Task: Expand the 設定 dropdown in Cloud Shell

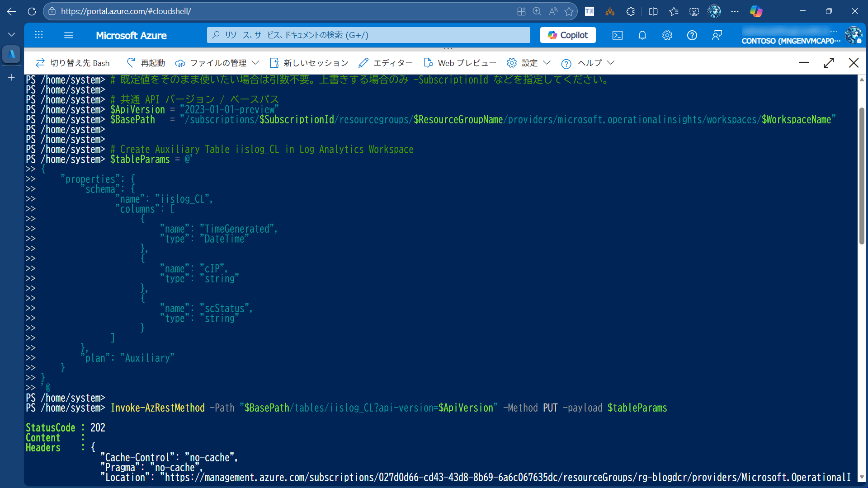Action: 528,63
